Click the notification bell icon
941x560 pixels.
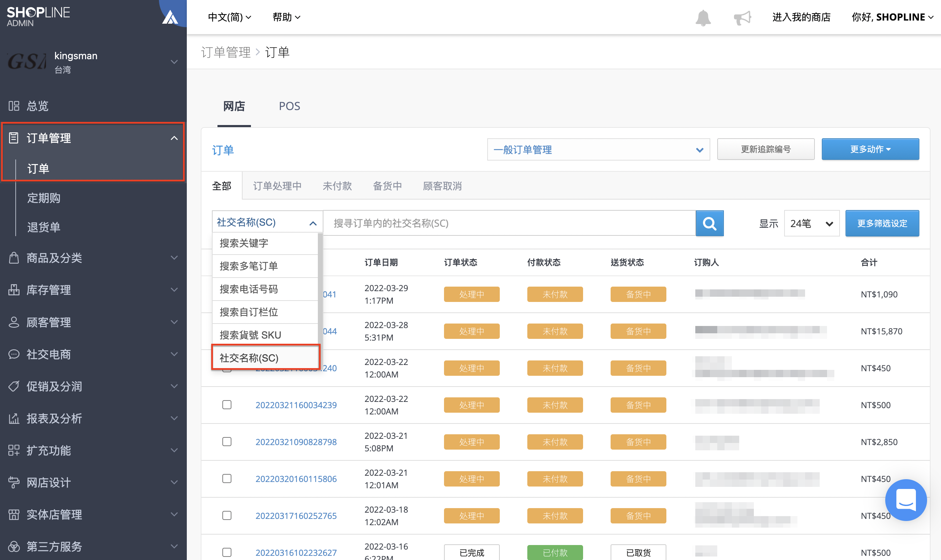coord(703,17)
